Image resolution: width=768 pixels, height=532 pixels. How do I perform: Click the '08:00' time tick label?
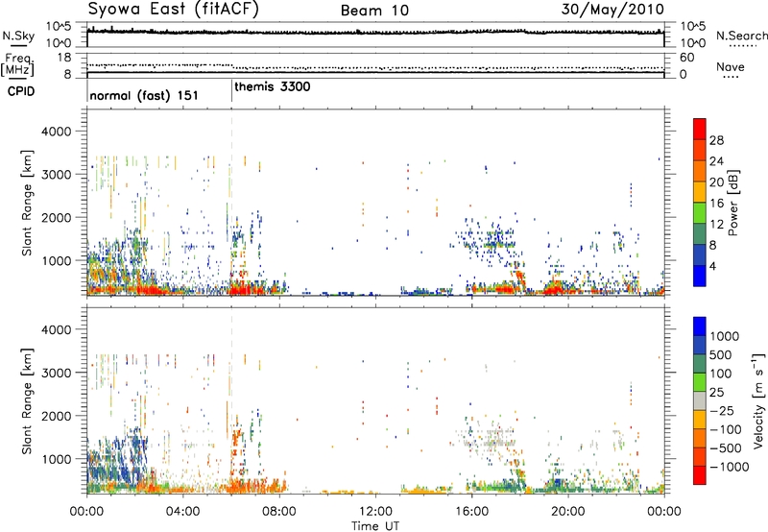pyautogui.click(x=278, y=512)
